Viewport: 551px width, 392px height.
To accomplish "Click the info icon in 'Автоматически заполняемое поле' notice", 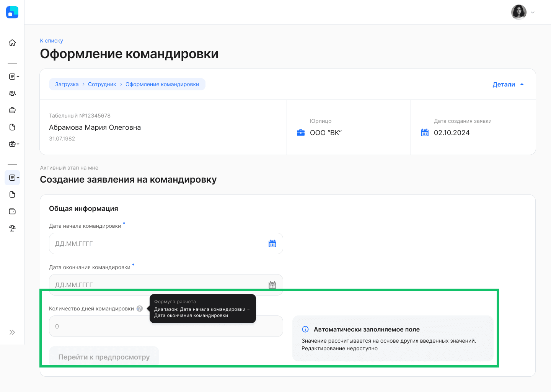I will point(305,329).
